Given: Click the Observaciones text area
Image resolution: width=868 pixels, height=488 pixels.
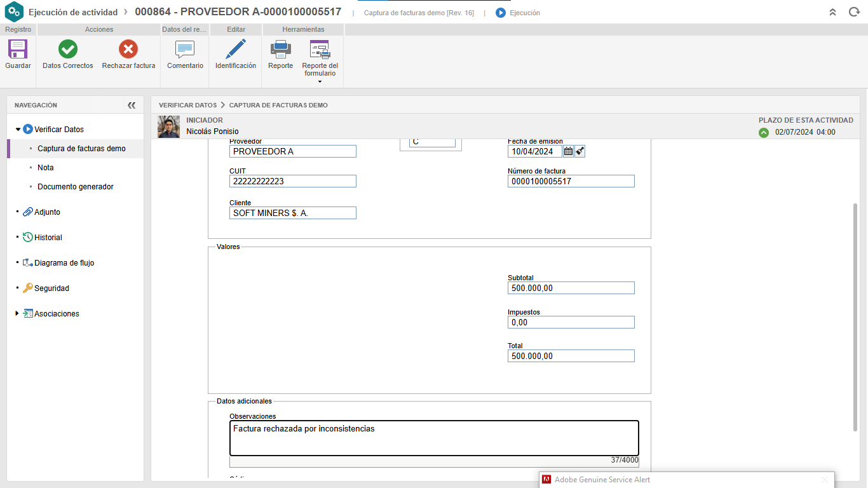Looking at the screenshot, I should pyautogui.click(x=434, y=438).
